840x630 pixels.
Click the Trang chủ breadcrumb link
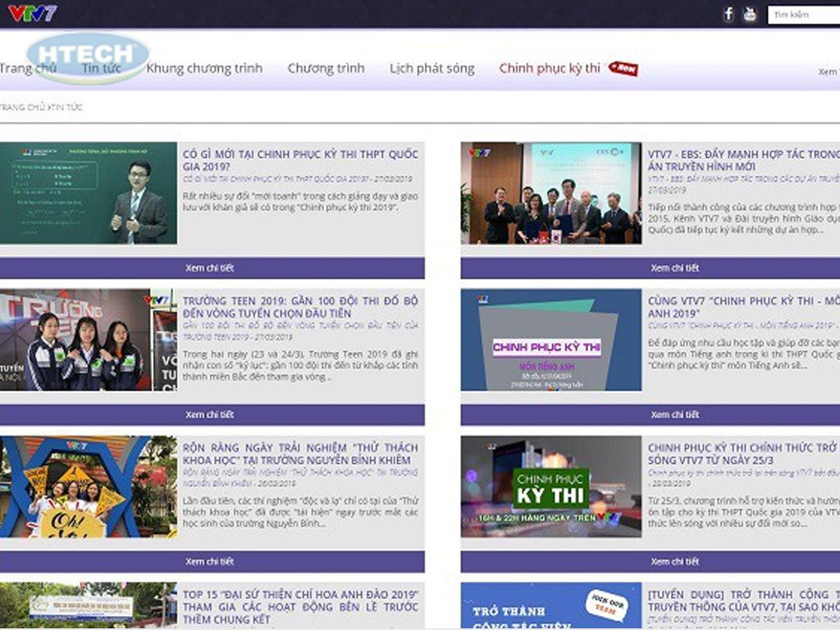(x=21, y=107)
